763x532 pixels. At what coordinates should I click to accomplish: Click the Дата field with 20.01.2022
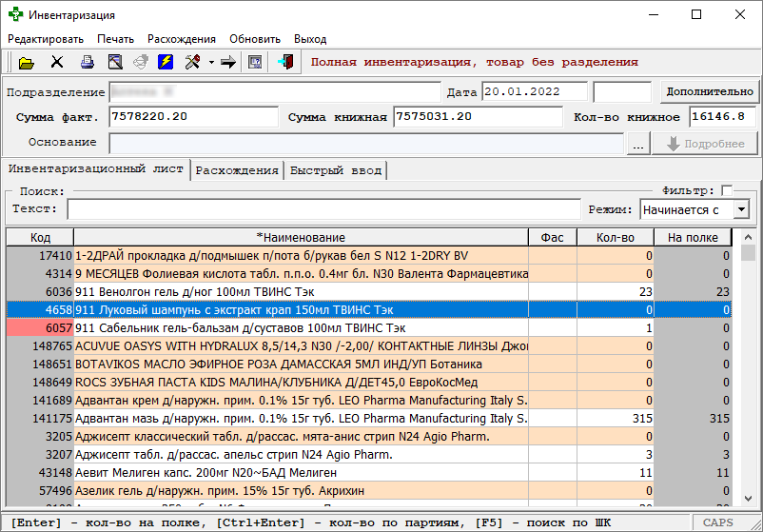point(535,91)
